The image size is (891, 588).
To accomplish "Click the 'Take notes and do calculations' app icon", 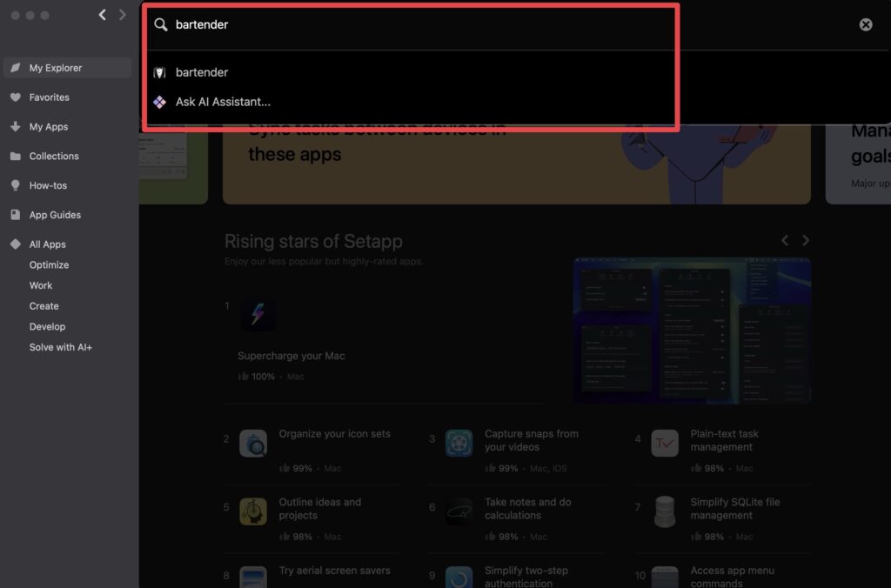I will pyautogui.click(x=459, y=511).
